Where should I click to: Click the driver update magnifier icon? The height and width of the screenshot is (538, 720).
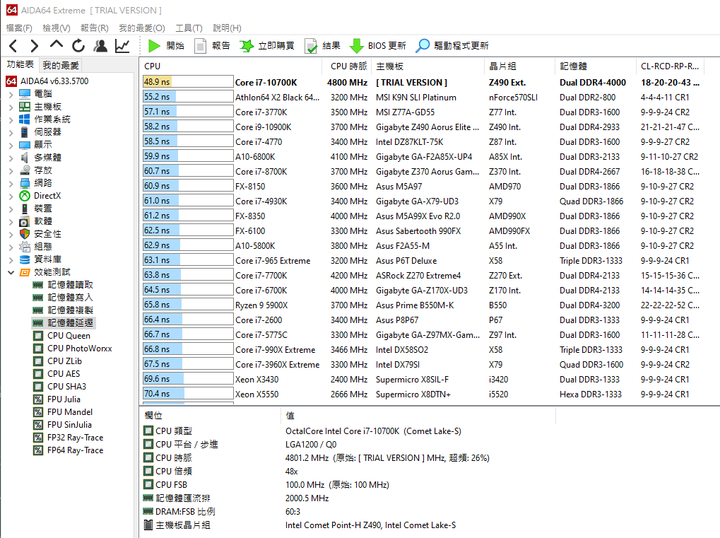point(422,46)
